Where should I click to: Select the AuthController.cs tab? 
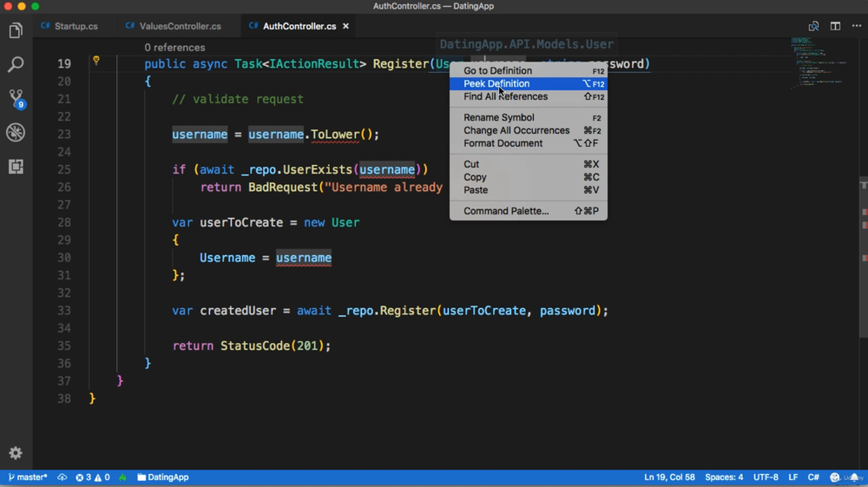(x=299, y=26)
